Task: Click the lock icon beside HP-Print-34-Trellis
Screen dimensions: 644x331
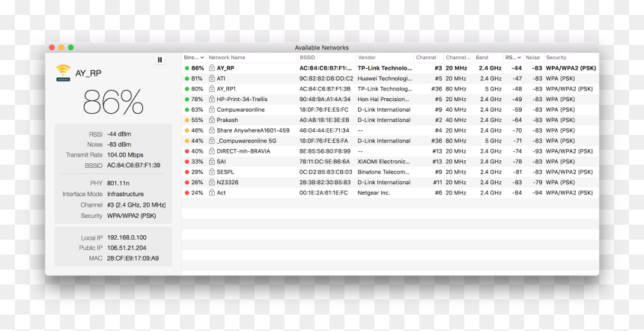Action: pos(211,99)
